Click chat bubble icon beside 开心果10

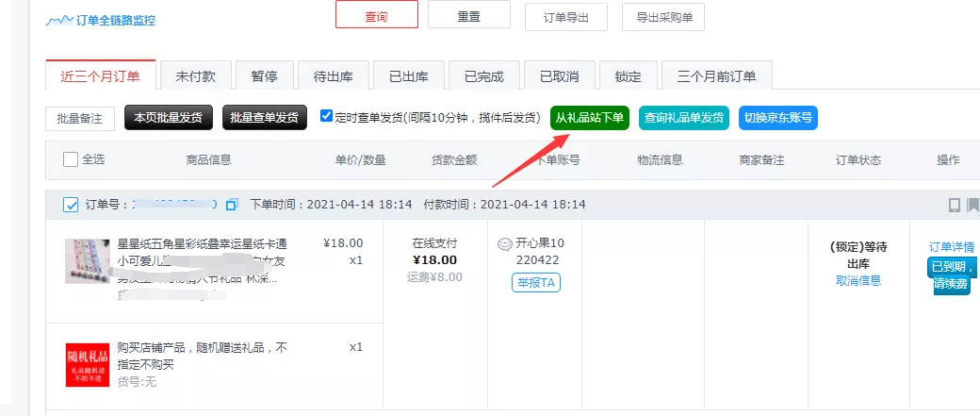tap(504, 244)
